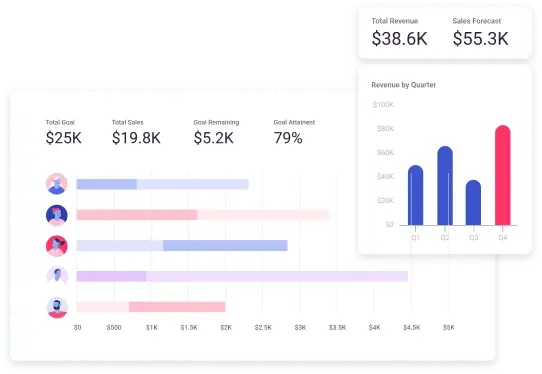
Task: Click the Goal Remaining label
Action: coord(216,122)
